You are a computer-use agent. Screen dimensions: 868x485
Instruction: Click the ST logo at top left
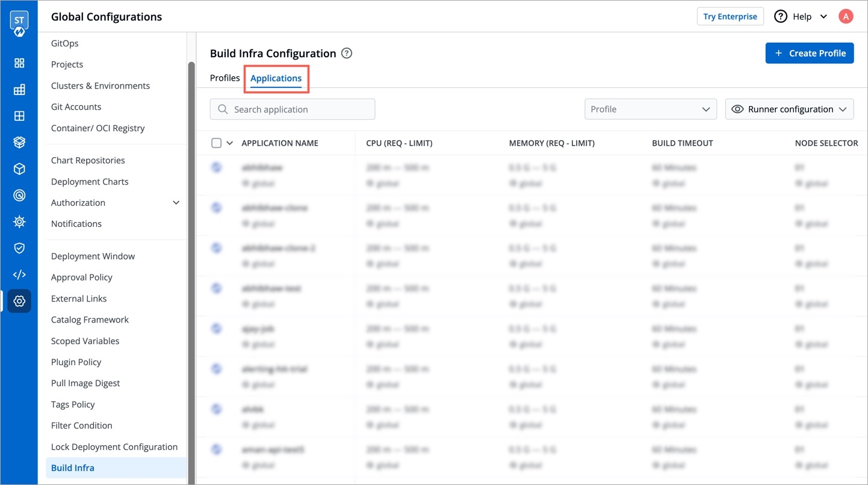(19, 22)
